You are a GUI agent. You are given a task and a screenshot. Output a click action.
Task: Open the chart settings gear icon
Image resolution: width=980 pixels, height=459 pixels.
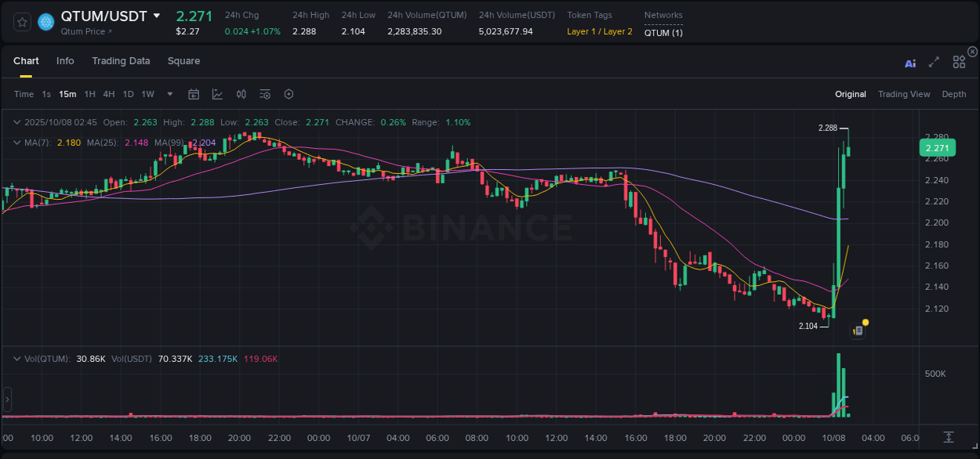[x=289, y=94]
